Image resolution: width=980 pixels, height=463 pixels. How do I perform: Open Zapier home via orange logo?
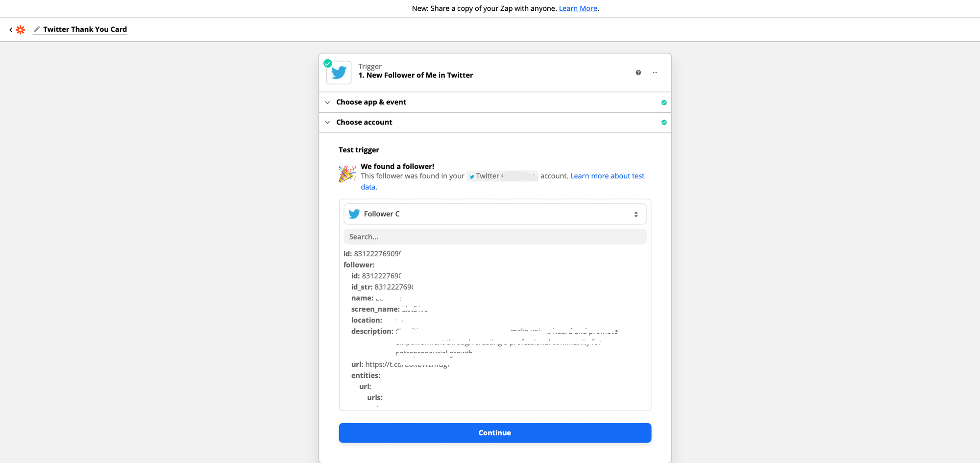click(21, 30)
